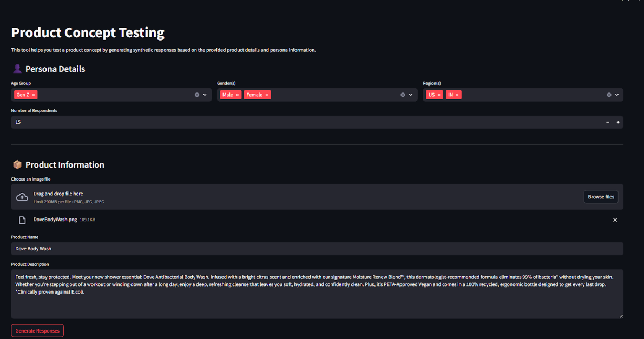Click the Region(s) field label

(x=432, y=83)
